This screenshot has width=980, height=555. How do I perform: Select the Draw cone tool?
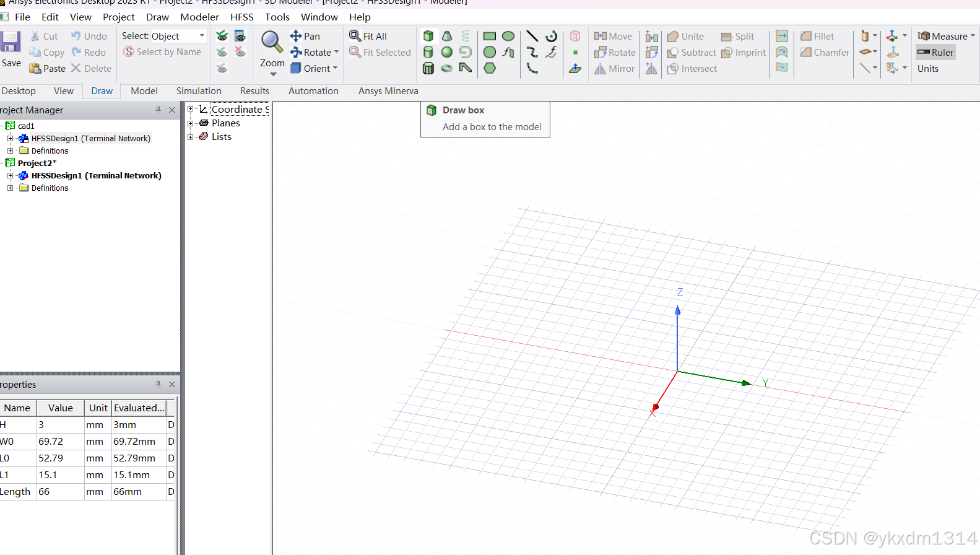447,36
